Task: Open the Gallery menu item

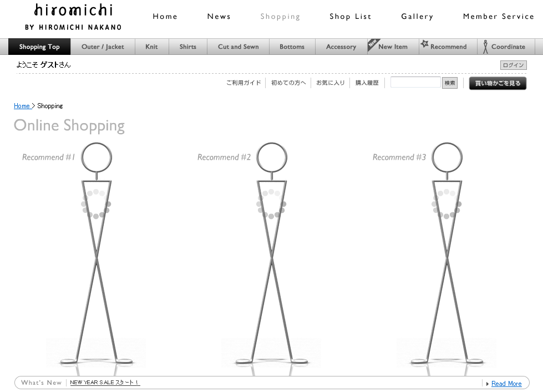Action: tap(417, 17)
